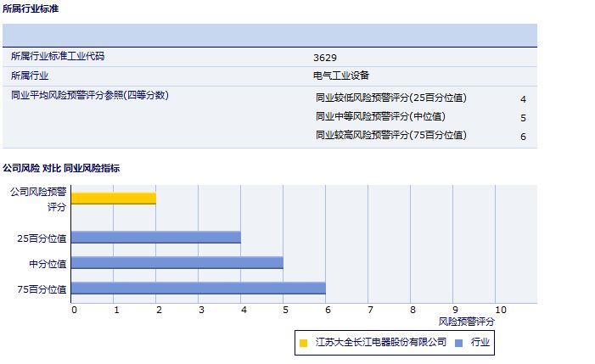Click the 同业平均风险预警评分参照(四等分数) label

[x=90, y=95]
